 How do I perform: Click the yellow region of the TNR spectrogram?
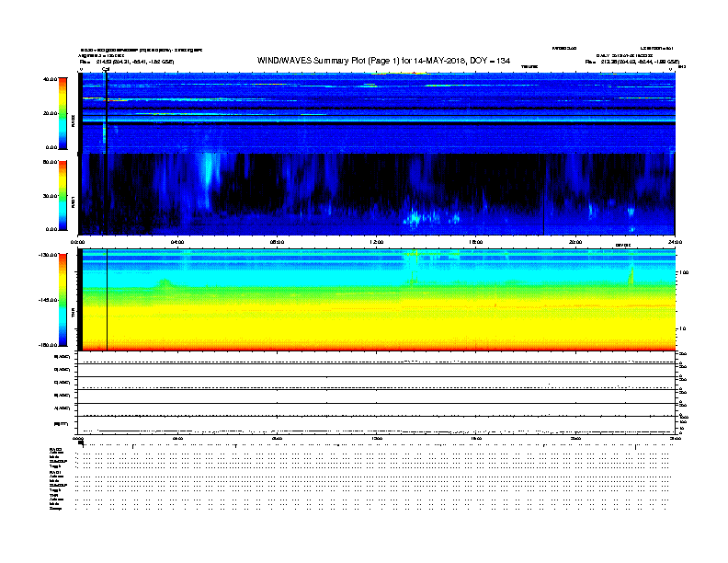pos(377,323)
